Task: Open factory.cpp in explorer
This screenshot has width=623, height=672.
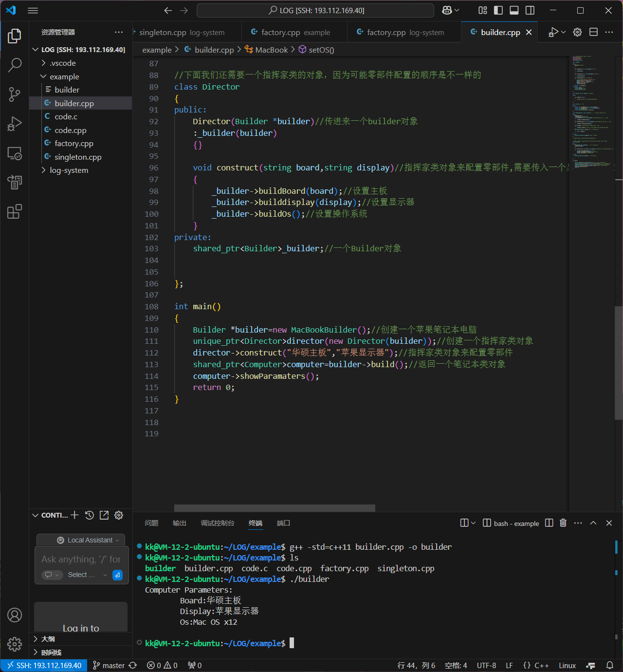Action: point(81,143)
